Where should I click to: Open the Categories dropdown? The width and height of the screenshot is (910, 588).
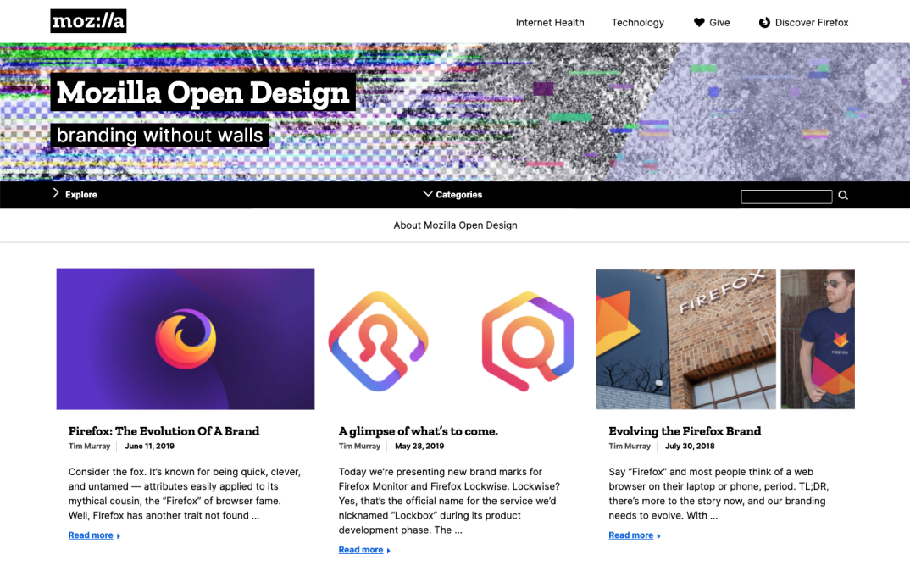[452, 195]
